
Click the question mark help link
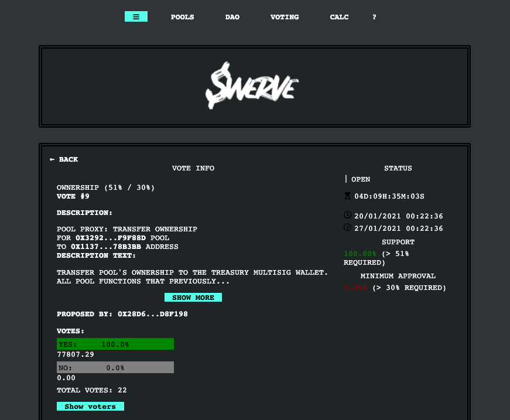[374, 17]
